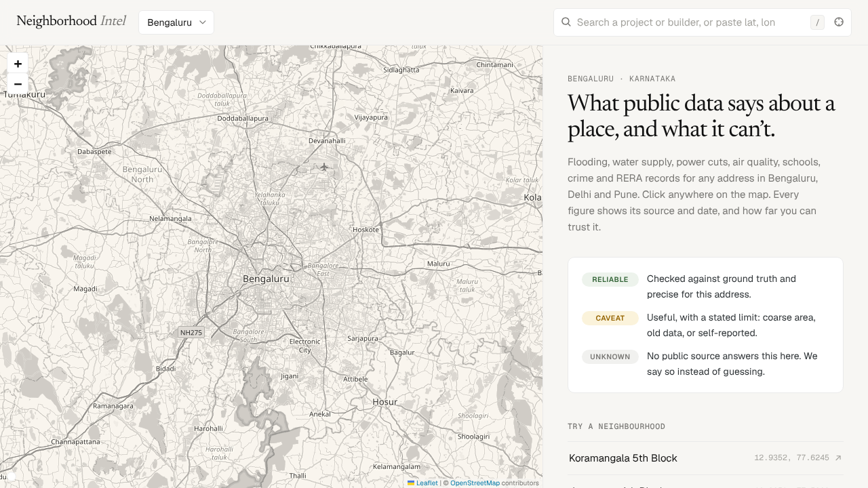Screen dimensions: 868x488
Task: Zoom out of the map
Action: coord(18,84)
